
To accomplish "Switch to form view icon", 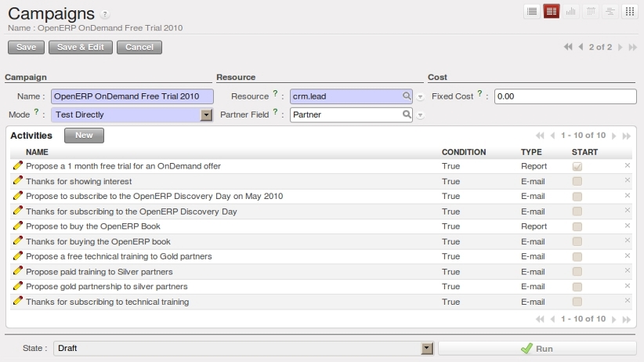I will pyautogui.click(x=552, y=12).
